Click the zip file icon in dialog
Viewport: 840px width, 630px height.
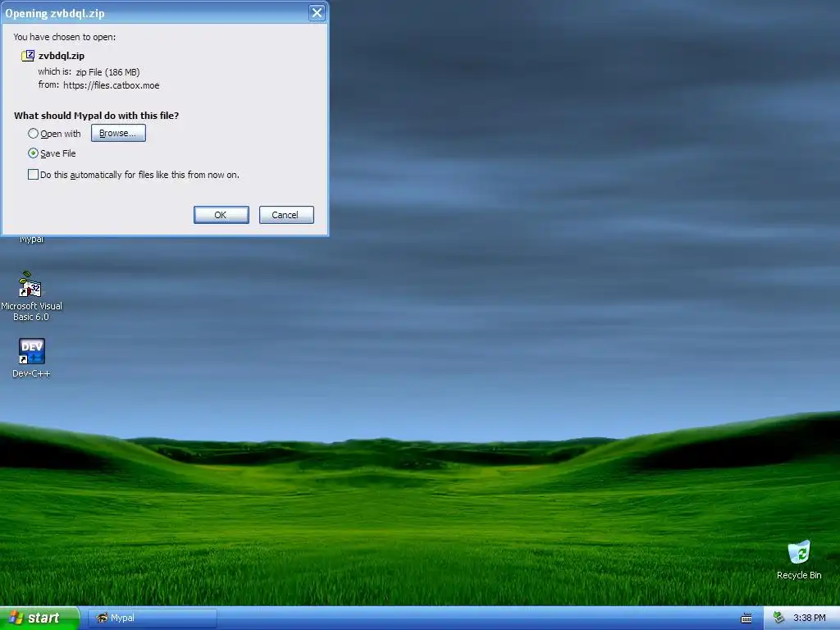pyautogui.click(x=28, y=55)
